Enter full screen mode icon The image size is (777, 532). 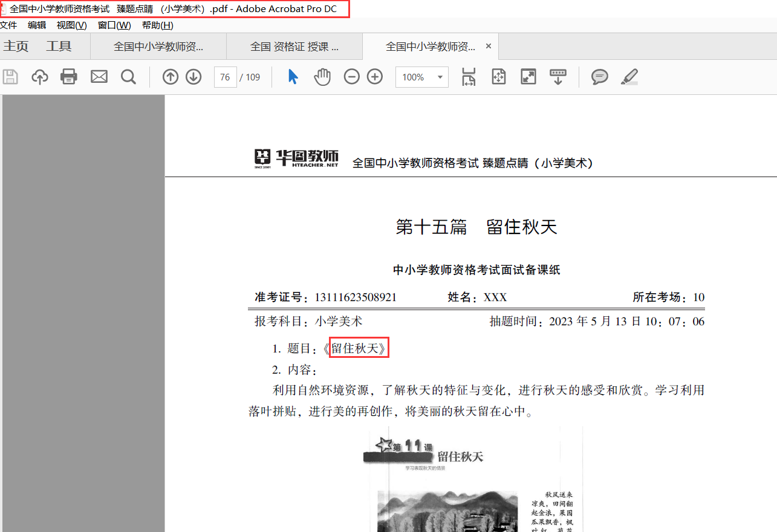point(528,77)
